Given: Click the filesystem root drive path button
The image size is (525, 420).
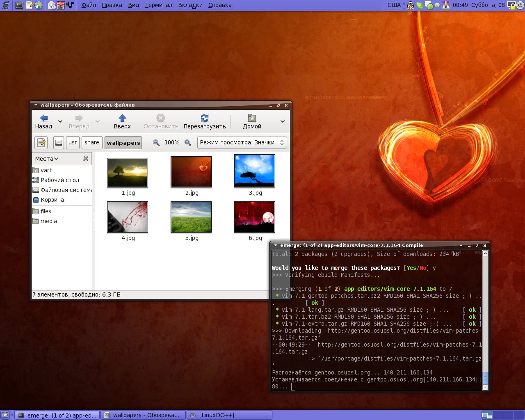Looking at the screenshot, I should [59, 142].
